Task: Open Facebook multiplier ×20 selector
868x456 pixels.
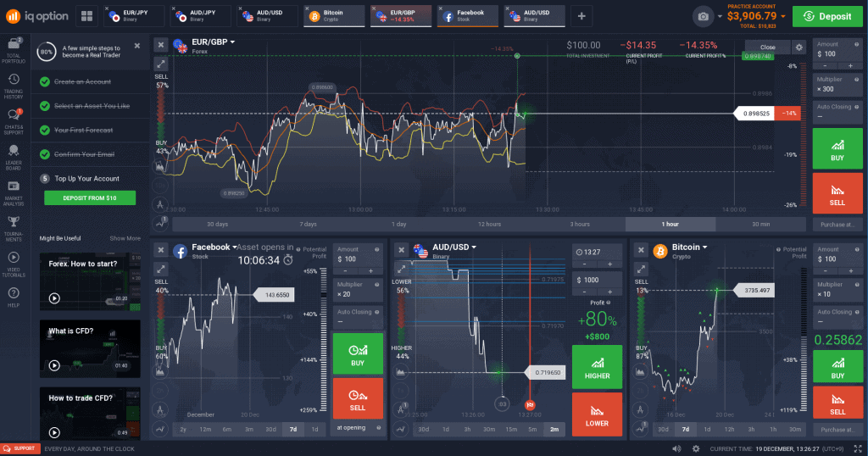Action: 358,290
